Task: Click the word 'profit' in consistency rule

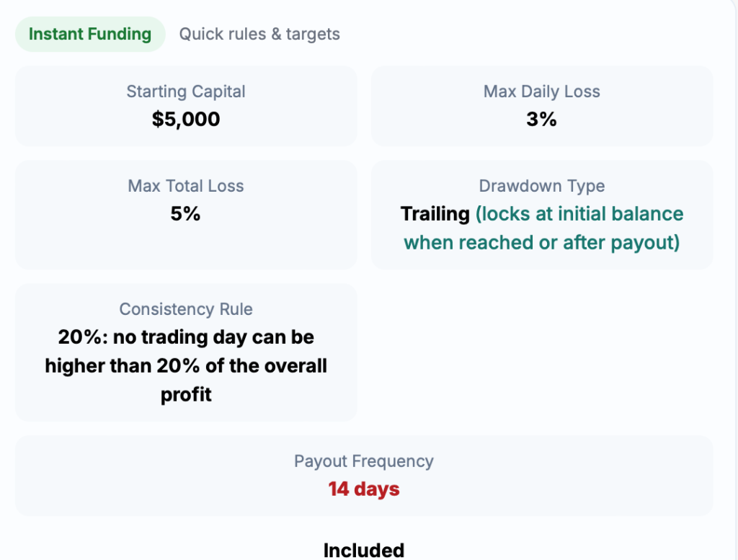Action: (x=186, y=394)
